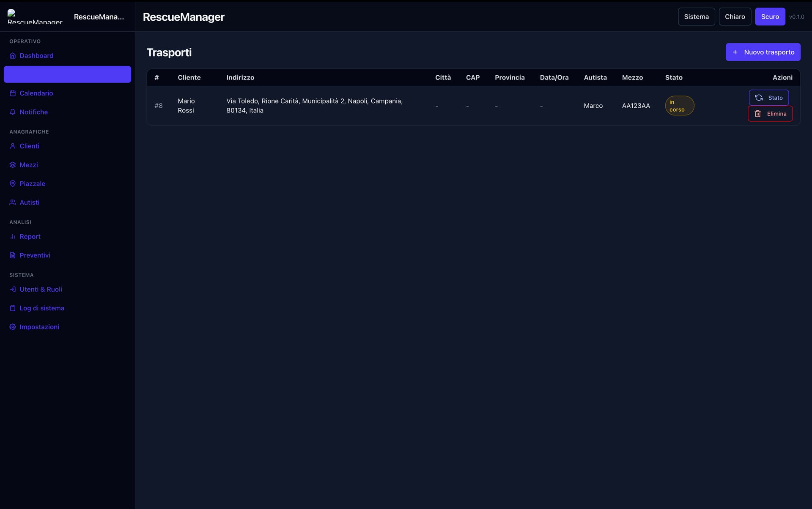Open Autisti in the sidebar
Screen dimensions: 812x509
pyautogui.click(x=30, y=203)
